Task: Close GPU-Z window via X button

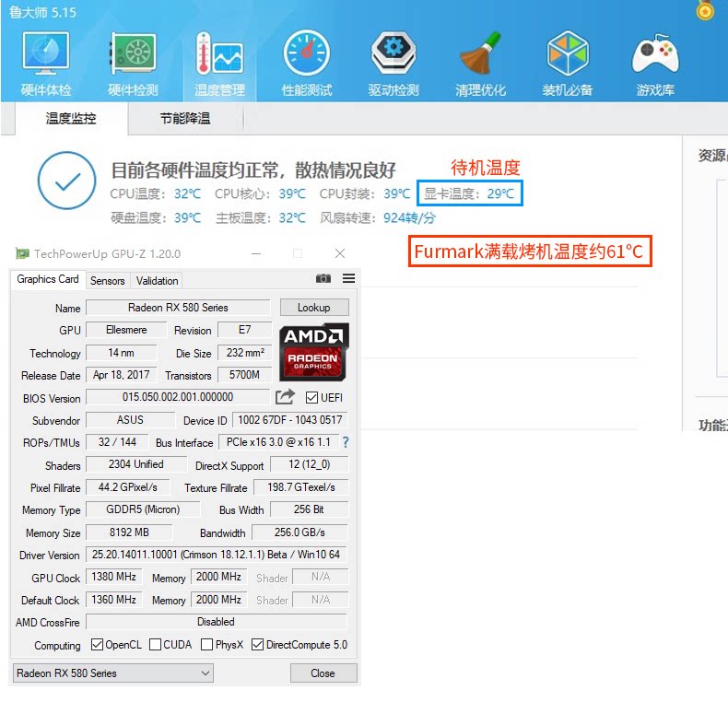Action: coord(340,253)
